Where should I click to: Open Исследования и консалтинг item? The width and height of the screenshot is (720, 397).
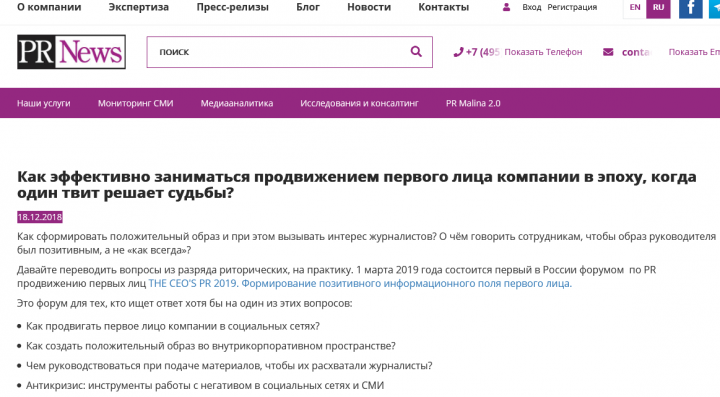[359, 103]
